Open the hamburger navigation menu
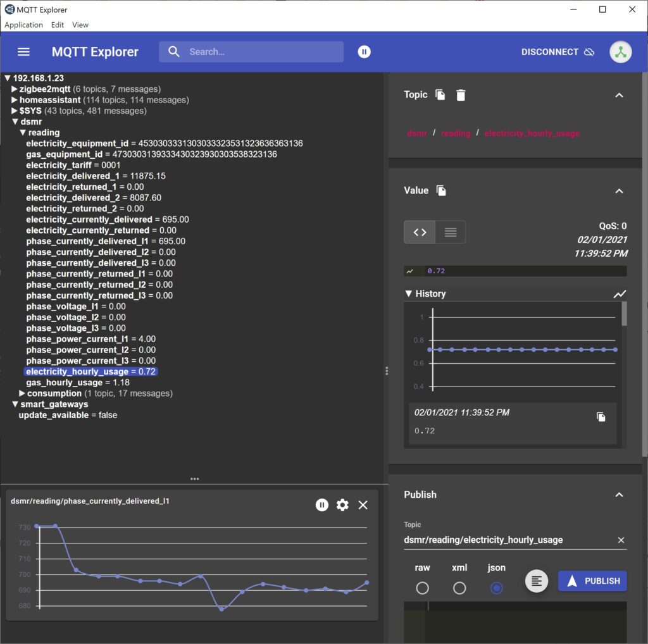Screen dimensions: 648x644 (x=23, y=52)
